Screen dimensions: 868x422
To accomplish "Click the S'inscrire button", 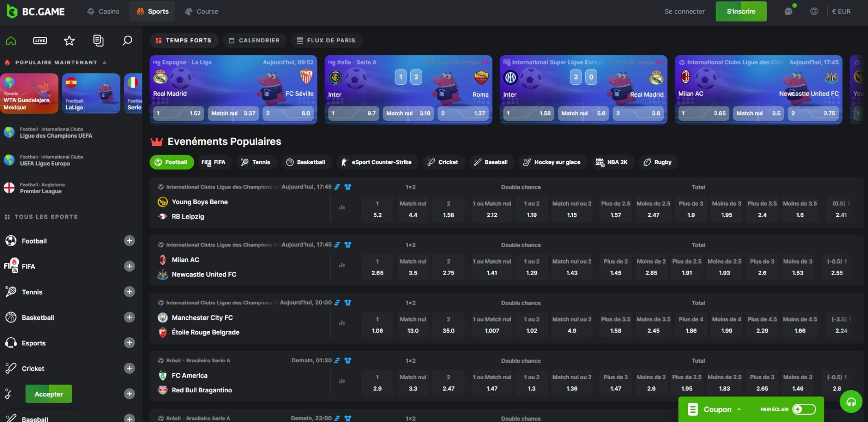I will (741, 11).
